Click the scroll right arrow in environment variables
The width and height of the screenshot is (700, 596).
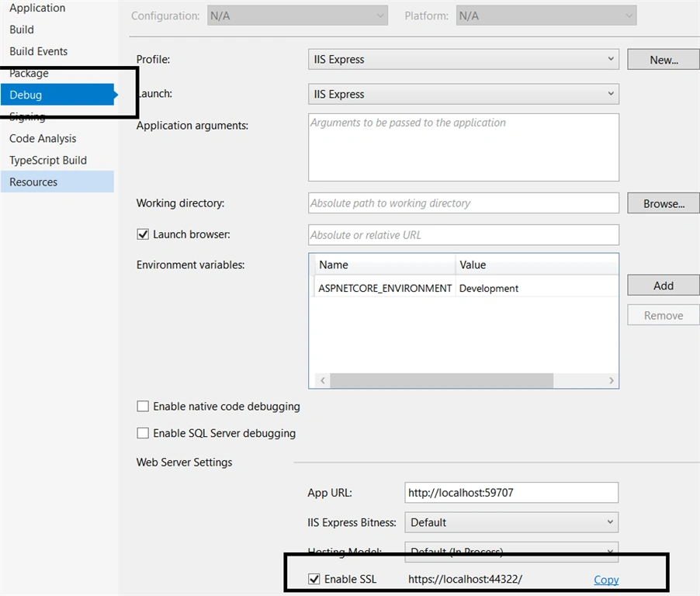612,380
